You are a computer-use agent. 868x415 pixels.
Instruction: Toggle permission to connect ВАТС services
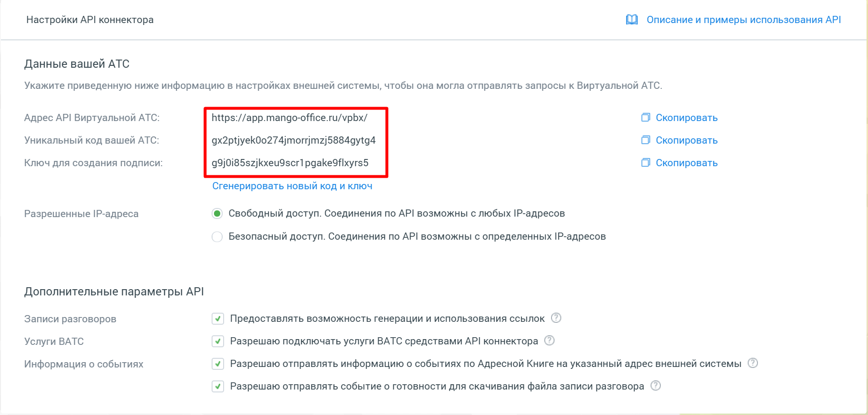click(218, 341)
